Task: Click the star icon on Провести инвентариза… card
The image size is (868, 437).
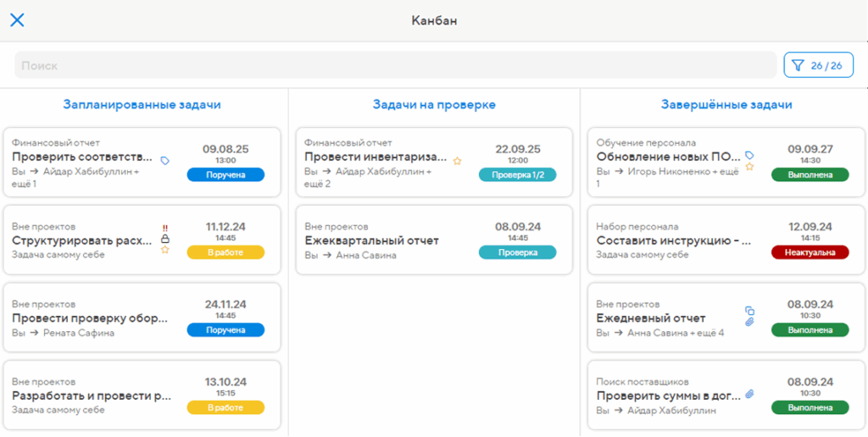Action: point(457,161)
